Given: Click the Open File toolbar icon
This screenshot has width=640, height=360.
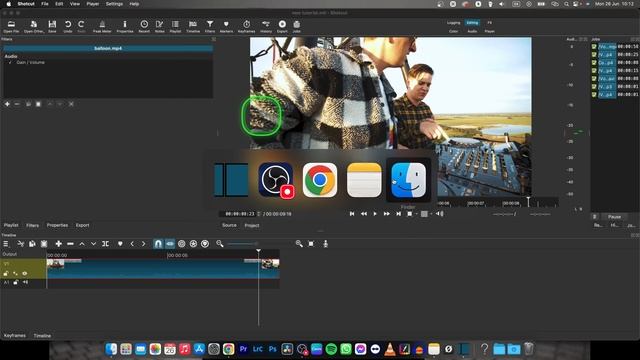Looking at the screenshot, I should tap(11, 27).
